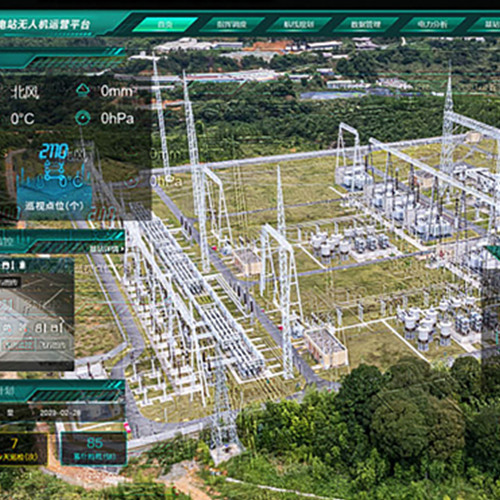Screen dimensions: 500x500
Task: Select the 数据管理 tab
Action: click(x=366, y=24)
